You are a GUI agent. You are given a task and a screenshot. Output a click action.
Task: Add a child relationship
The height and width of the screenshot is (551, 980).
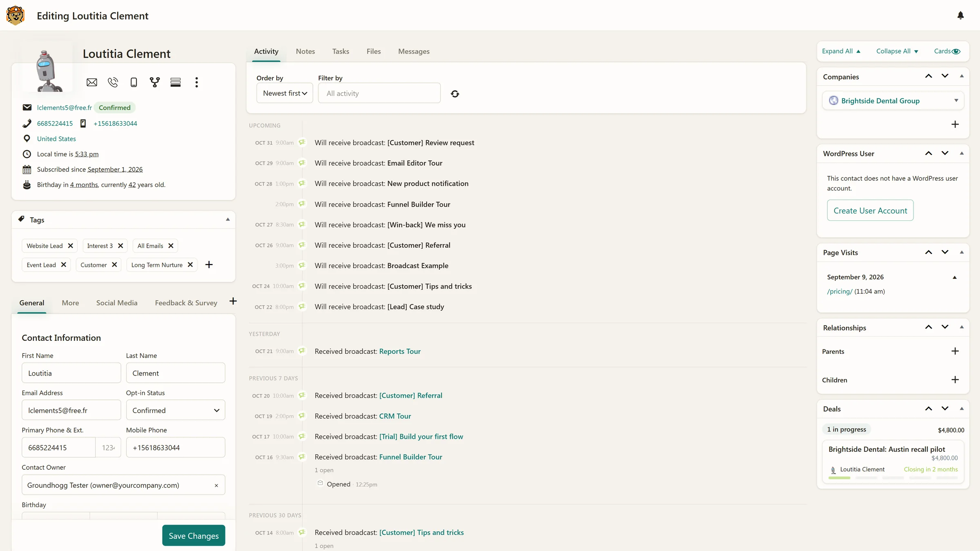955,380
